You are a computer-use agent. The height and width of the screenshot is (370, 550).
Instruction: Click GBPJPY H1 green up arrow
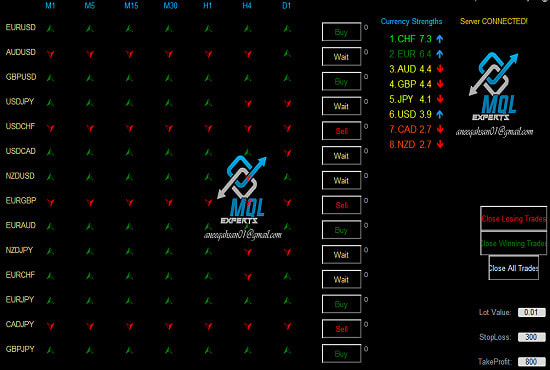pyautogui.click(x=208, y=350)
